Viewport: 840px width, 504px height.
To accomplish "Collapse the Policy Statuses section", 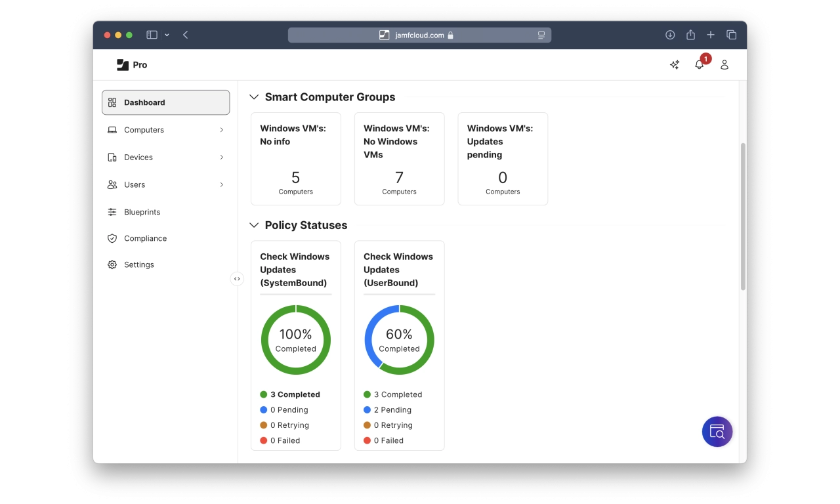I will [254, 225].
